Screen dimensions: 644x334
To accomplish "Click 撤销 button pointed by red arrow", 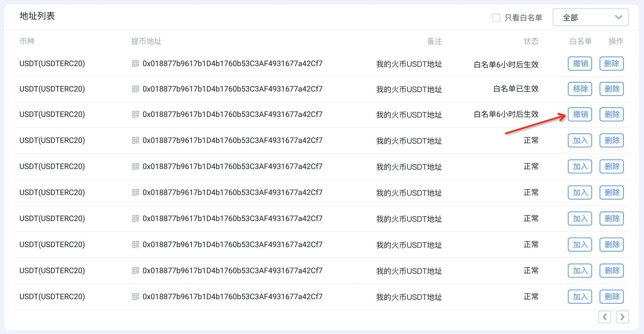I will click(580, 114).
